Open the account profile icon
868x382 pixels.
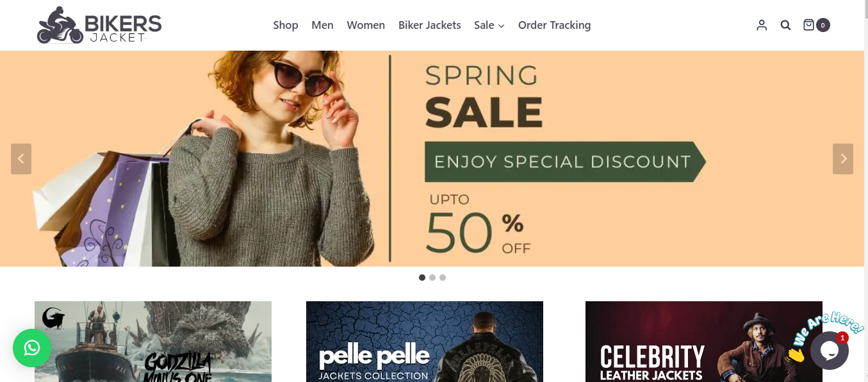click(761, 25)
